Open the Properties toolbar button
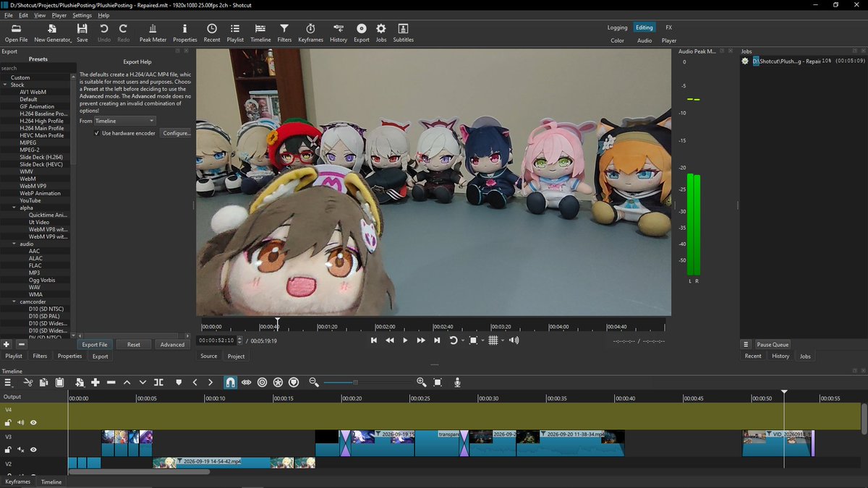 185,33
